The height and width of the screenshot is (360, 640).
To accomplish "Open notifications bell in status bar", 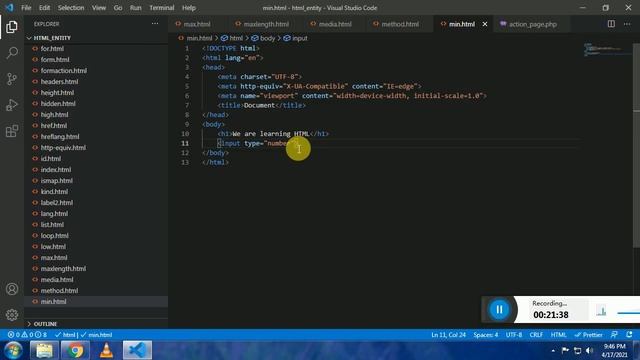I will [x=629, y=335].
